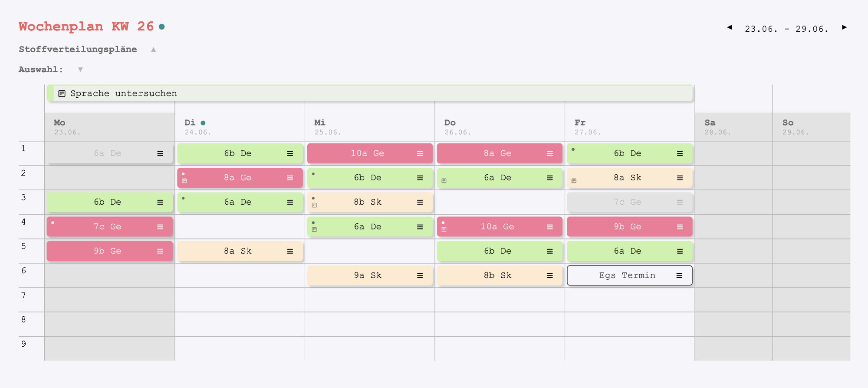Go to previous week with left arrow

pyautogui.click(x=730, y=27)
